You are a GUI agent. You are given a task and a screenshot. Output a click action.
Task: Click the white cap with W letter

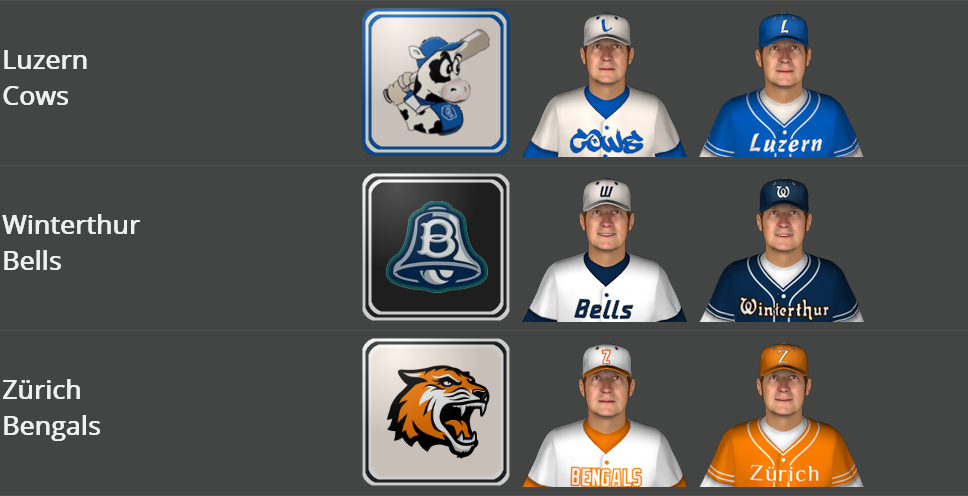click(607, 195)
